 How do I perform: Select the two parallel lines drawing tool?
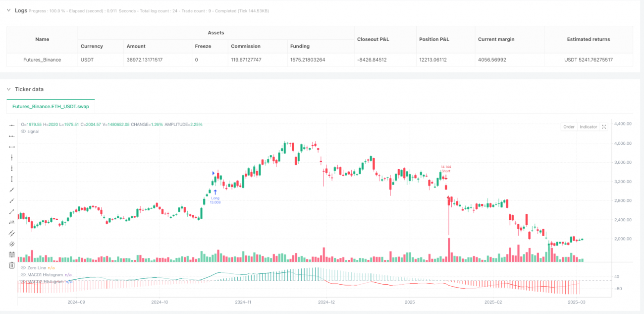12,233
